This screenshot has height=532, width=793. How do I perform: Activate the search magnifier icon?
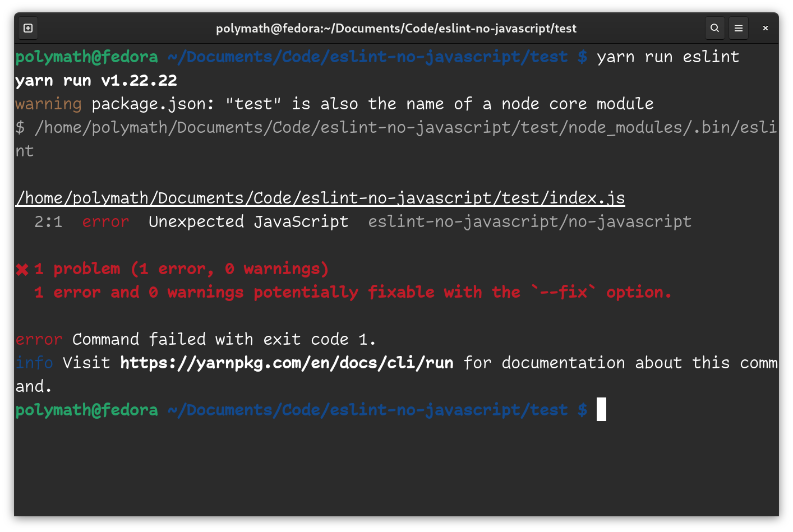coord(714,27)
